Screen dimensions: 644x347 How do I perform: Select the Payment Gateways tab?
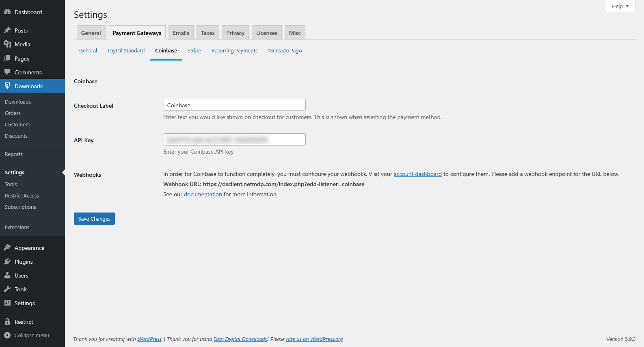click(x=137, y=33)
